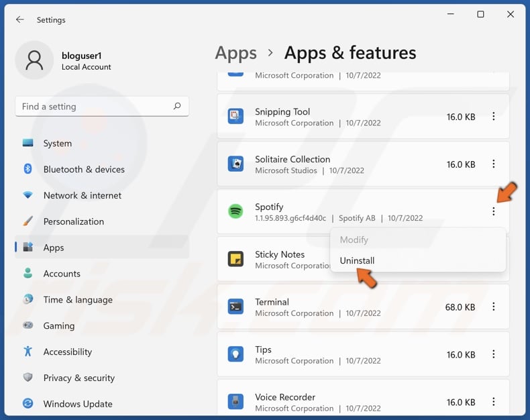The height and width of the screenshot is (420, 530).
Task: Click the Voice Recorder app icon
Action: [235, 402]
